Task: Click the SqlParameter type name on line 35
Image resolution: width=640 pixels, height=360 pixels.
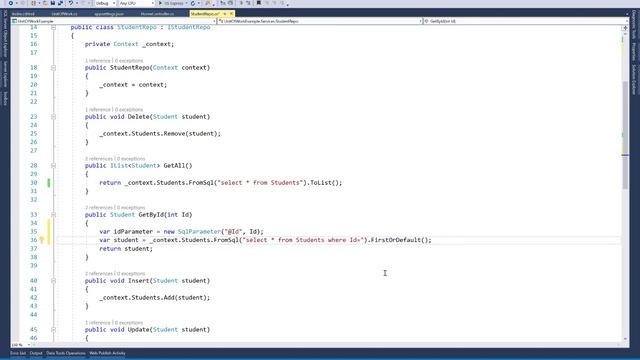Action: (x=199, y=231)
